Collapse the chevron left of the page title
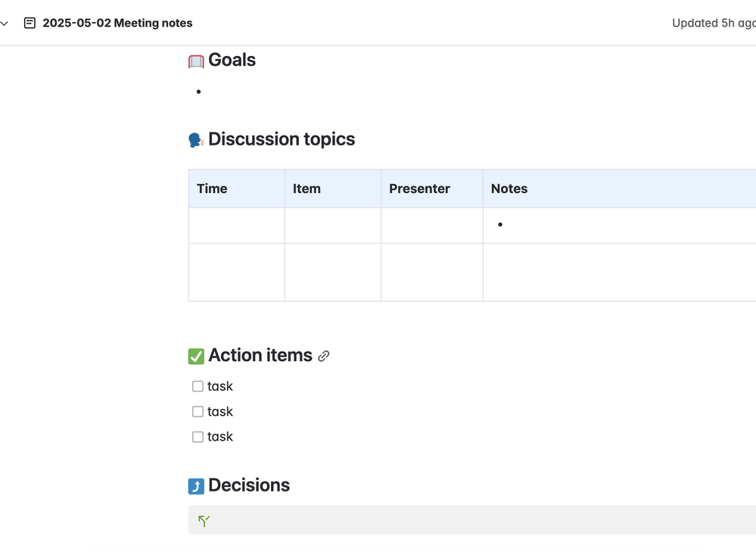This screenshot has height=552, width=756. pos(5,23)
